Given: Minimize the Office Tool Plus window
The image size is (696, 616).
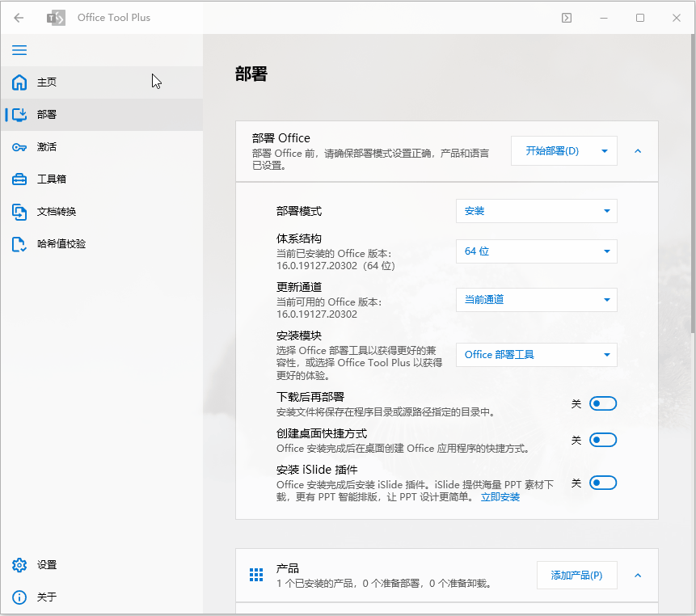Looking at the screenshot, I should [604, 18].
